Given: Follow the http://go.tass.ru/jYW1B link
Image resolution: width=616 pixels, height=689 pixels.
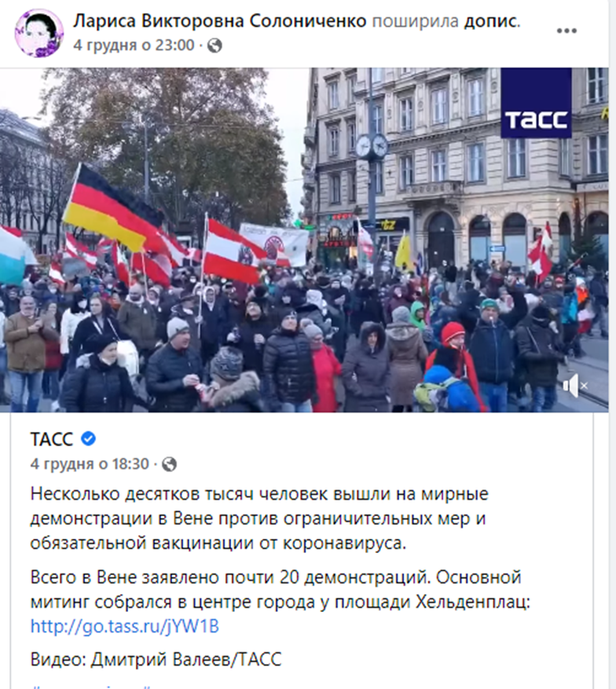Looking at the screenshot, I should 124,626.
